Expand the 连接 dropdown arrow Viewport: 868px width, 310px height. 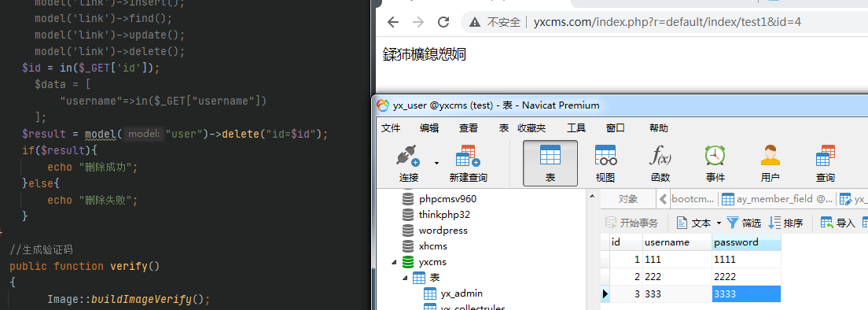click(437, 164)
